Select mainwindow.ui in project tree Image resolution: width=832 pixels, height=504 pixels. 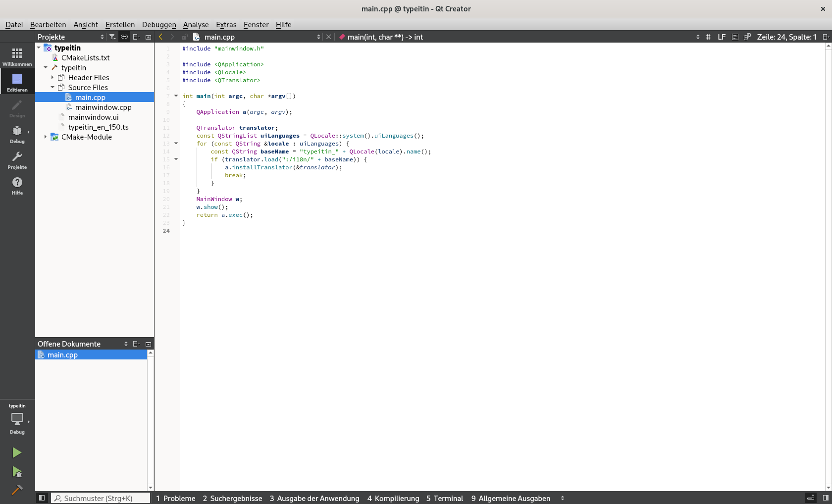pyautogui.click(x=93, y=117)
